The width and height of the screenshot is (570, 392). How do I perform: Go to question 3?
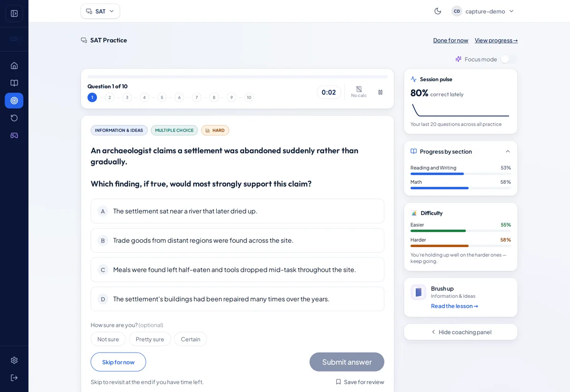127,97
